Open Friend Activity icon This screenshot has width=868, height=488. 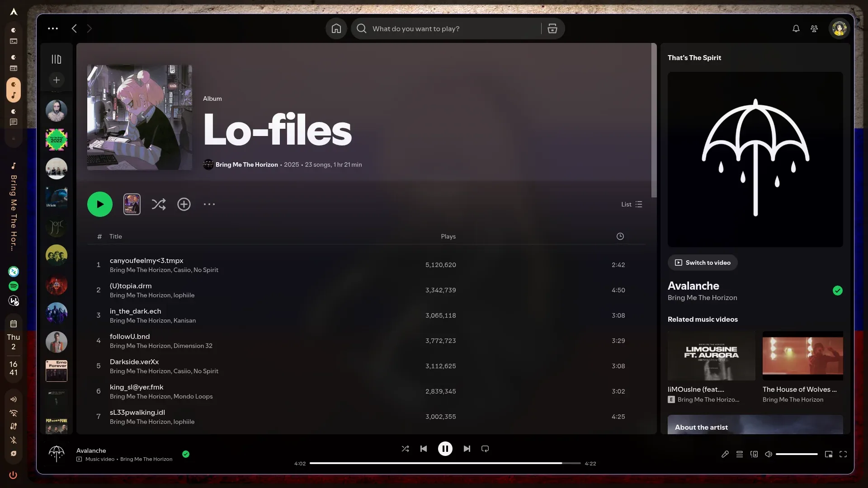click(814, 28)
